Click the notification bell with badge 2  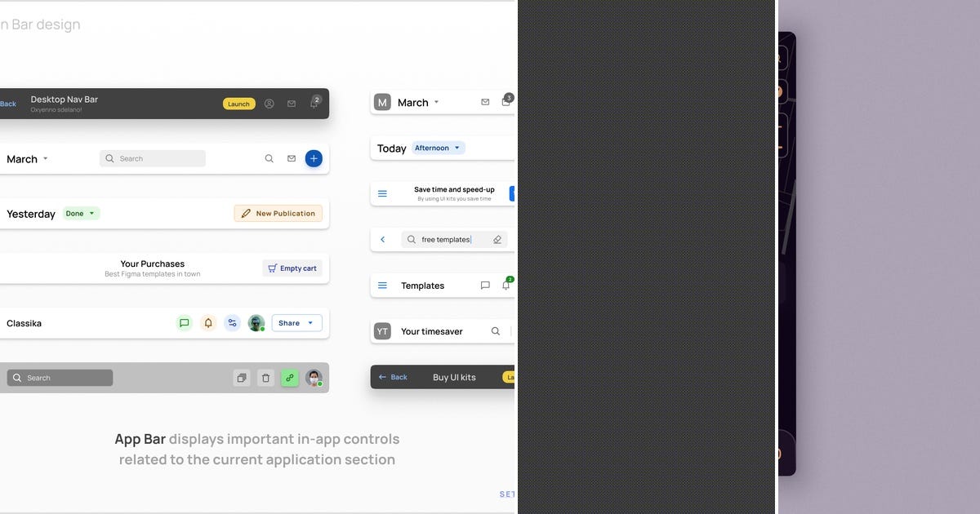[x=314, y=104]
